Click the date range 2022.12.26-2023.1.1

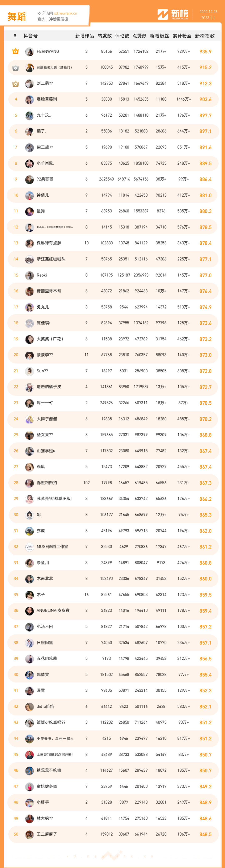(208, 15)
